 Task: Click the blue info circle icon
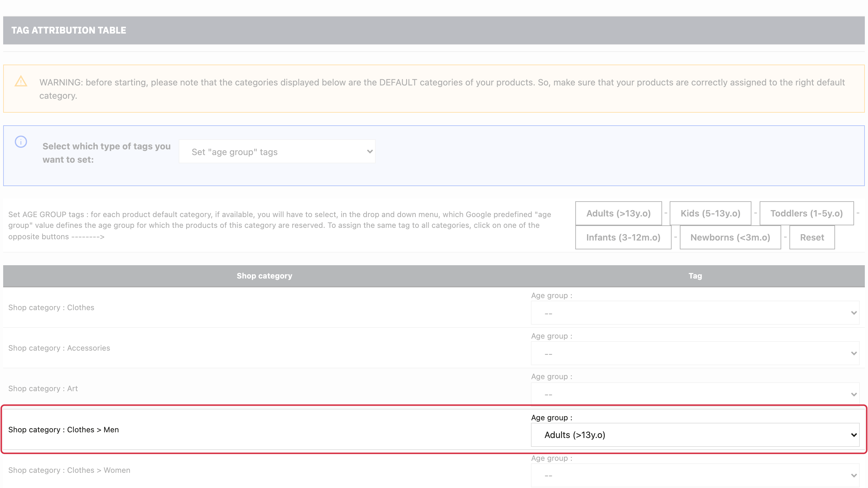tap(21, 142)
